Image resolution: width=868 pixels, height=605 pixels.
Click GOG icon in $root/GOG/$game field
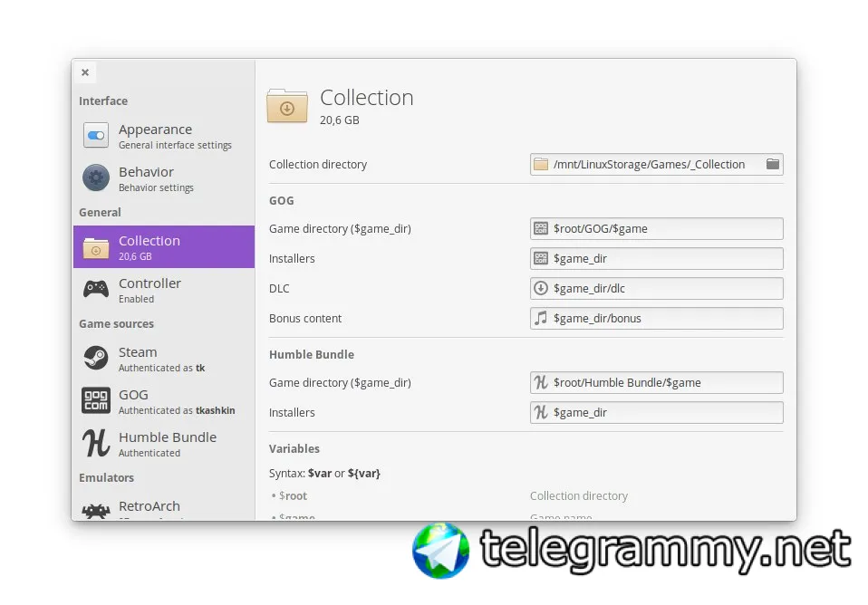(541, 228)
